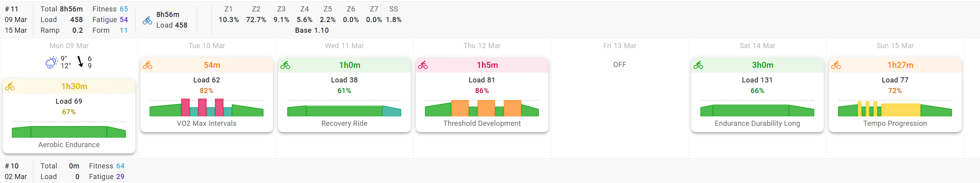
Task: Open the Endurance Durability Long workout
Action: [757, 123]
